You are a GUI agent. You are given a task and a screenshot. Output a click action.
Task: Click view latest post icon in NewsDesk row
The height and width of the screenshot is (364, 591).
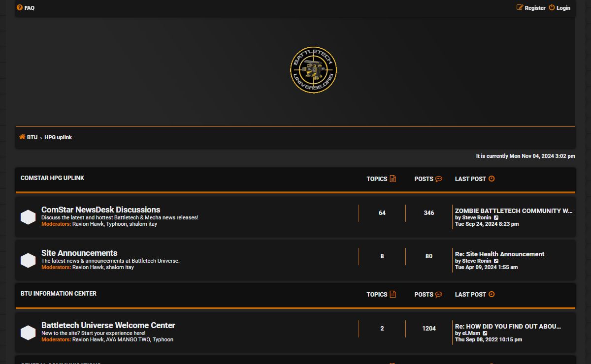496,217
